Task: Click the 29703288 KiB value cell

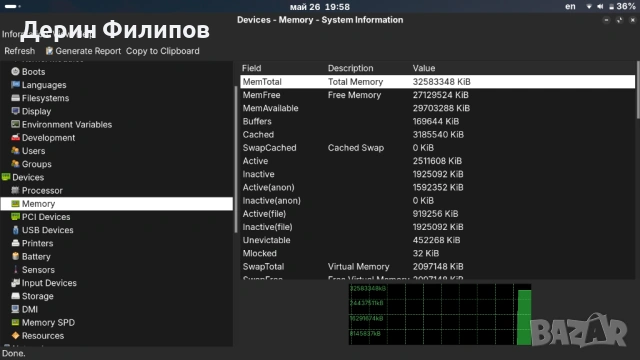Action: tap(441, 108)
